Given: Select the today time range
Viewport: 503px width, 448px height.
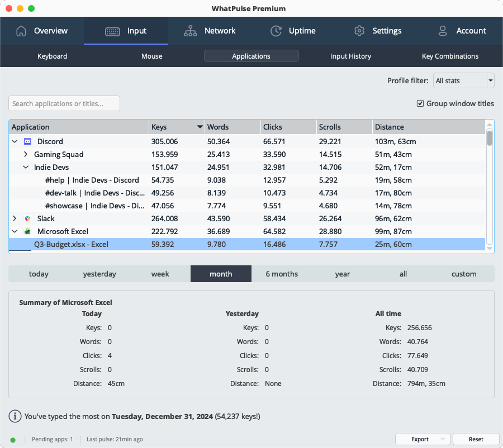Looking at the screenshot, I should coord(39,274).
